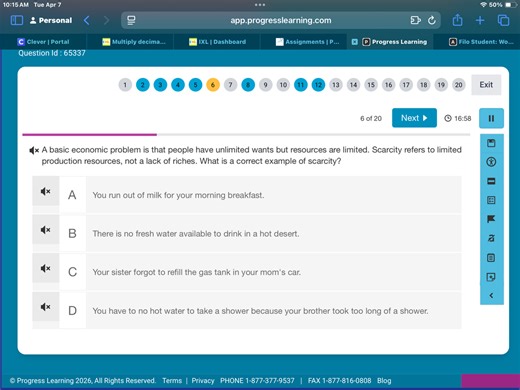Jump to question 12
This screenshot has width=520, height=390.
(x=318, y=85)
